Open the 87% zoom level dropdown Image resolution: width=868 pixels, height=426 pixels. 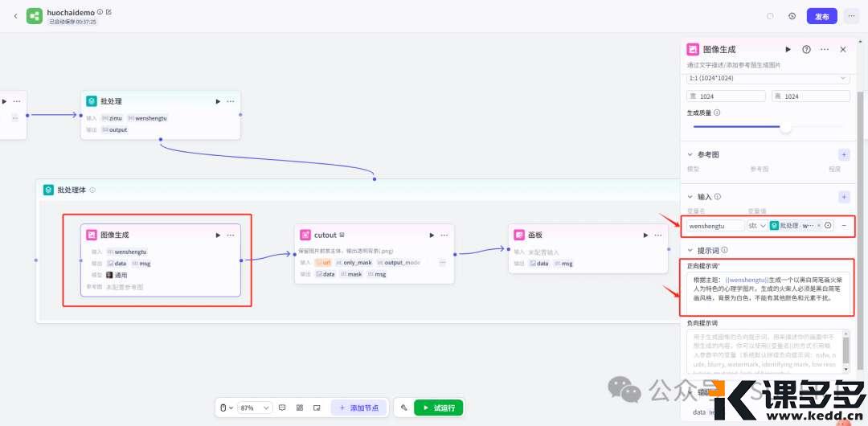tap(255, 408)
